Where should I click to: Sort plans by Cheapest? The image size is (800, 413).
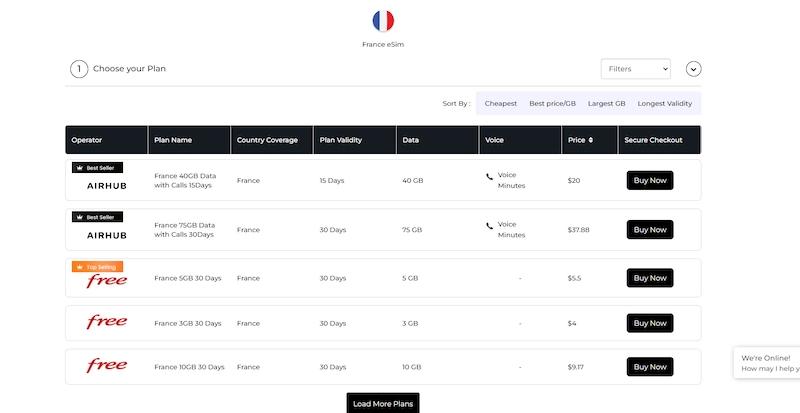[500, 103]
